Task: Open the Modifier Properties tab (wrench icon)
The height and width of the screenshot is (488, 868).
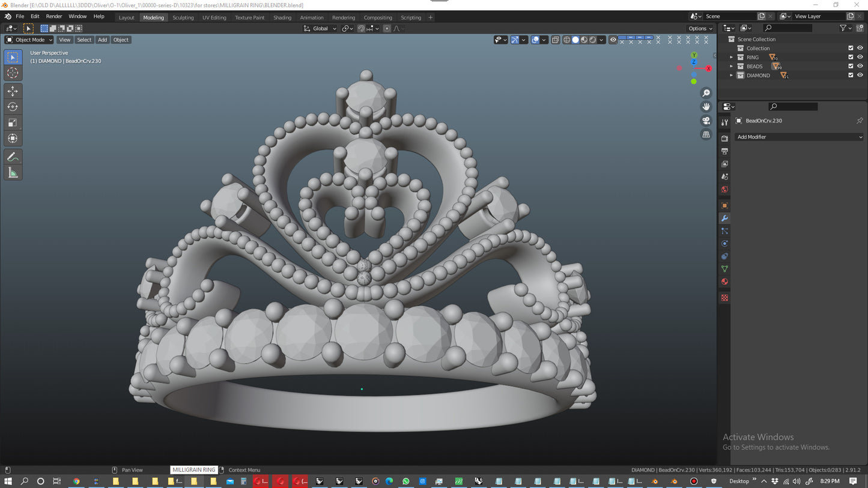Action: 724,218
